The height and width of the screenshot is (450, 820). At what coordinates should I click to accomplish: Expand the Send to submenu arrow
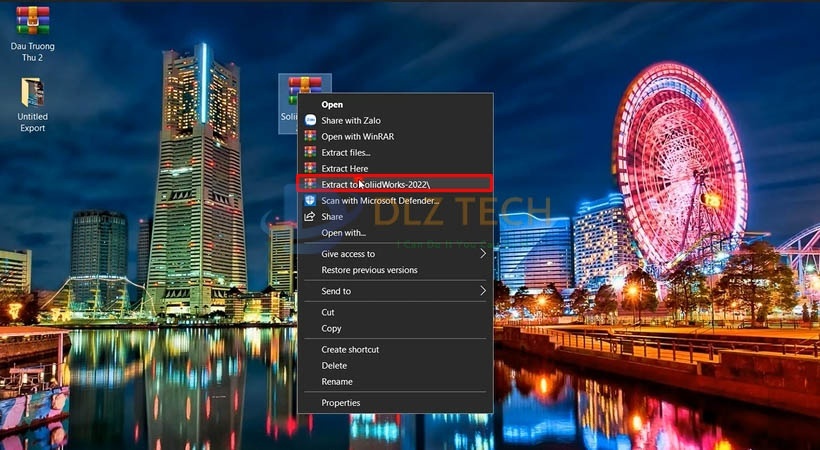click(483, 291)
